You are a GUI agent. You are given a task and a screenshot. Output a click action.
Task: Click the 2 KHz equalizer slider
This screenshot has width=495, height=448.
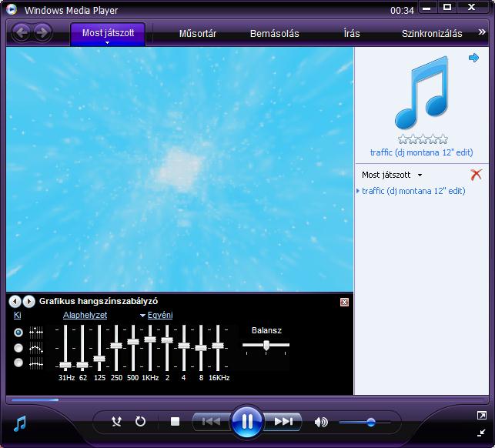(167, 340)
